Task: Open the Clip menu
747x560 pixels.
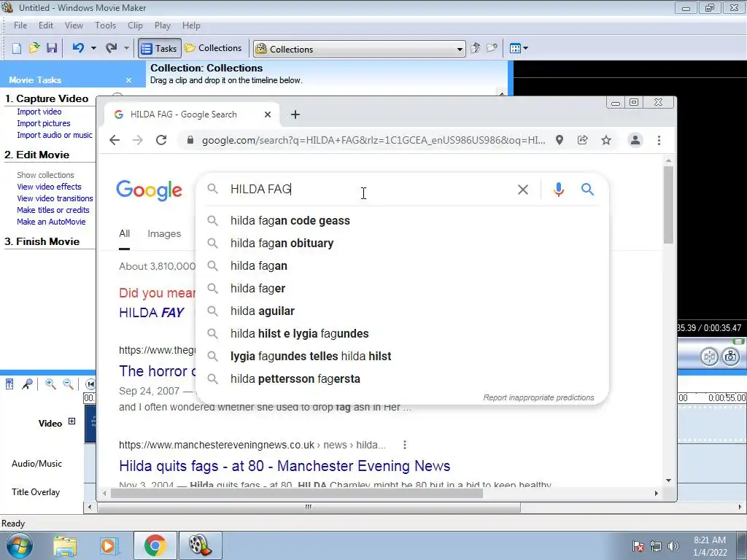Action: pyautogui.click(x=135, y=26)
